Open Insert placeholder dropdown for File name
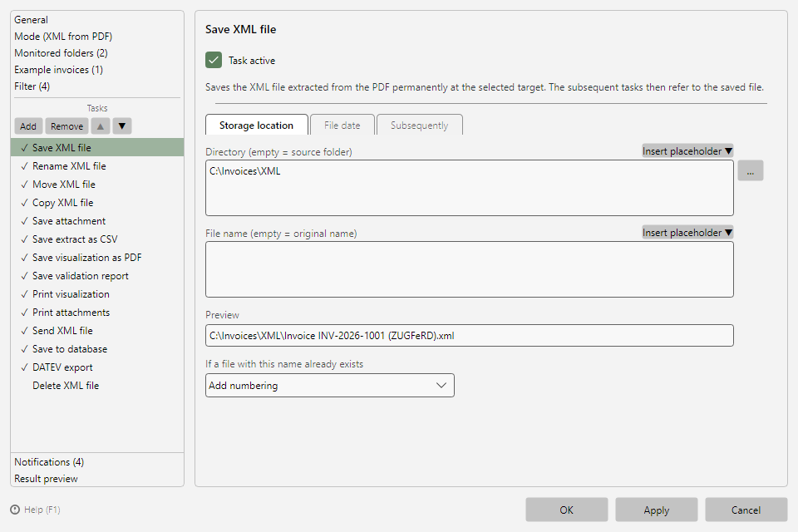This screenshot has height=532, width=798. 687,233
